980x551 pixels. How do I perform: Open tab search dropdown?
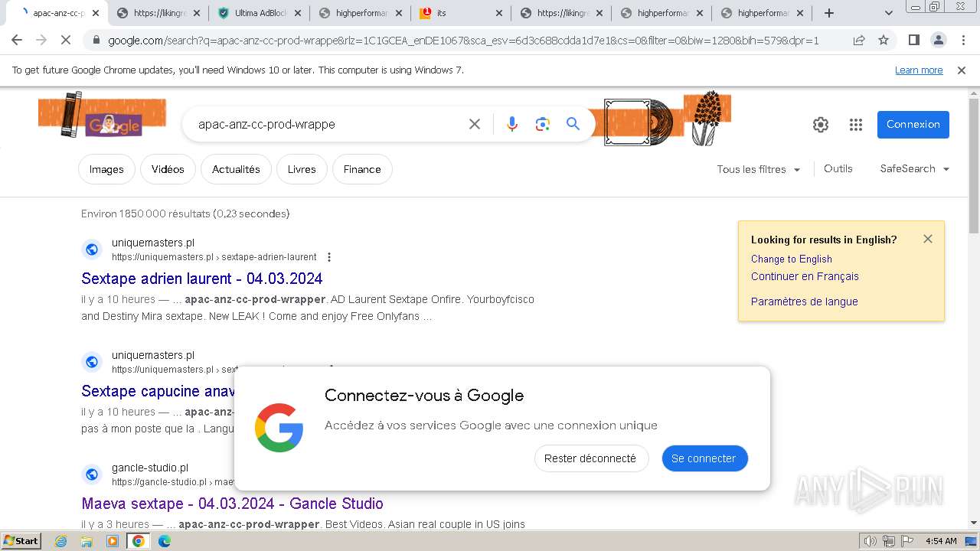point(889,13)
